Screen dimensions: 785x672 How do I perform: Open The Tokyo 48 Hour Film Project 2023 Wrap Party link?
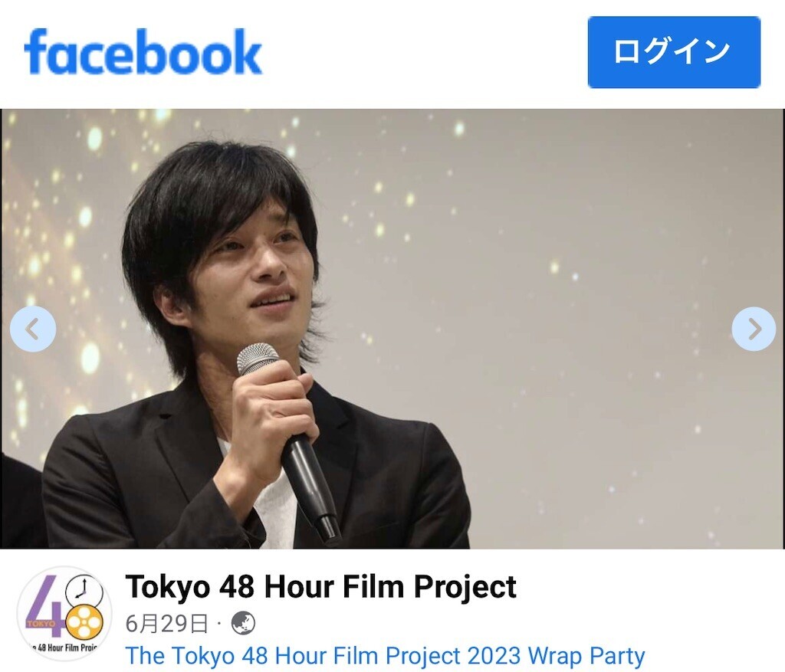(x=385, y=655)
